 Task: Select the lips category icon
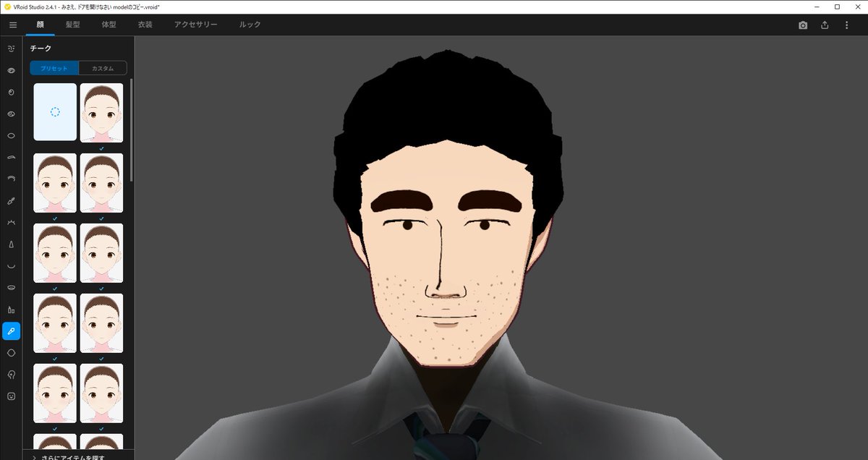pyautogui.click(x=11, y=287)
